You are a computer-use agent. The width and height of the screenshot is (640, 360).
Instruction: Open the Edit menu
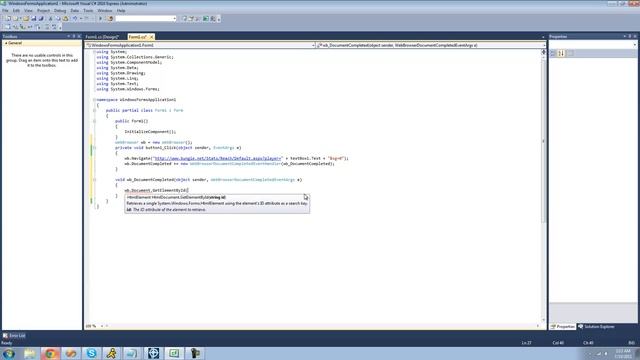point(16,11)
